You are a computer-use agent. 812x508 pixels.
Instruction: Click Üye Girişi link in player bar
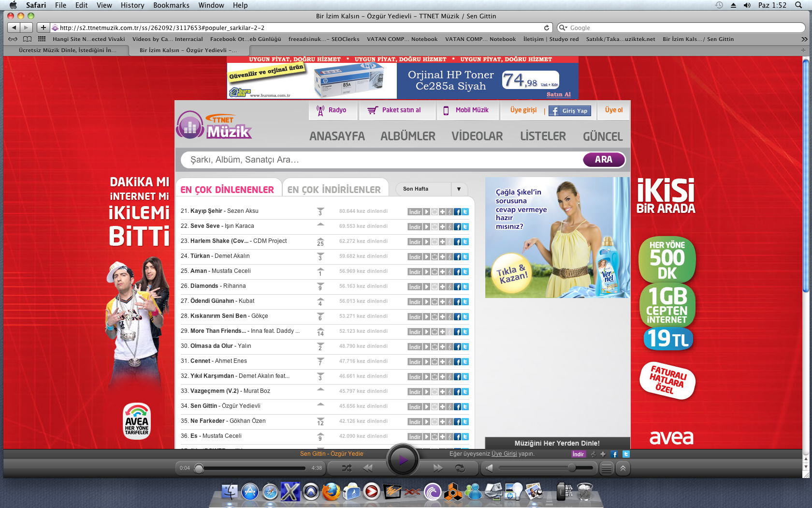[504, 454]
